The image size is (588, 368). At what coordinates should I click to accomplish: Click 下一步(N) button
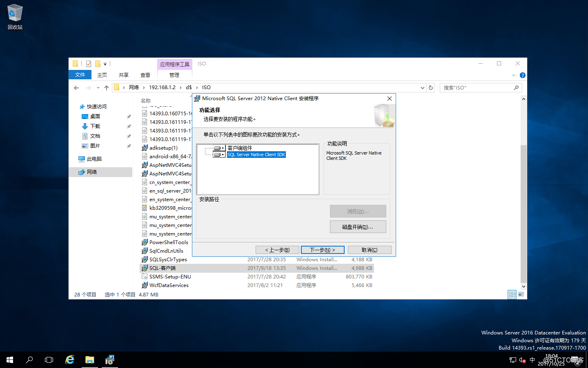coord(323,250)
